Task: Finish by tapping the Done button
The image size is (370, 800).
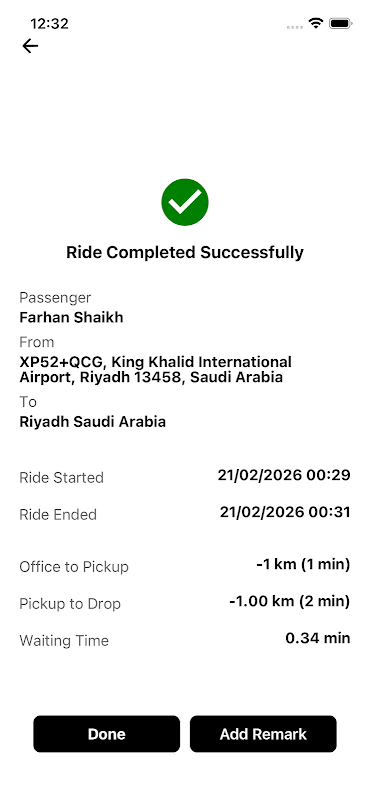Action: coord(107,734)
